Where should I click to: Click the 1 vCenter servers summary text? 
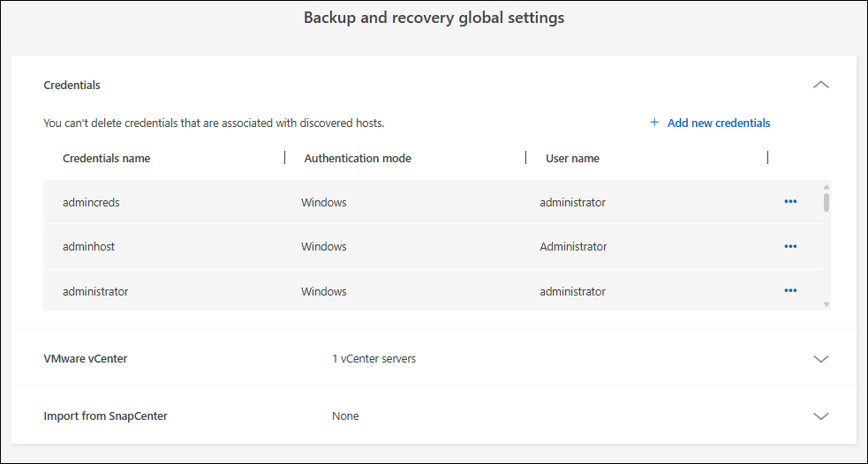374,359
